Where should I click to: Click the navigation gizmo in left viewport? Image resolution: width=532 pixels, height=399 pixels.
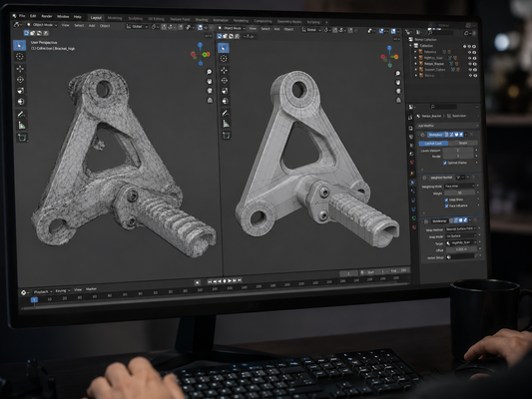point(201,54)
